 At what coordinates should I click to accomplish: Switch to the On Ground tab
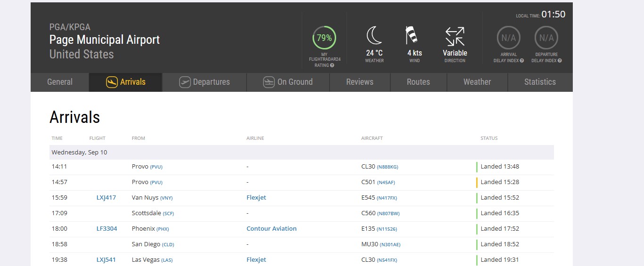pyautogui.click(x=288, y=82)
